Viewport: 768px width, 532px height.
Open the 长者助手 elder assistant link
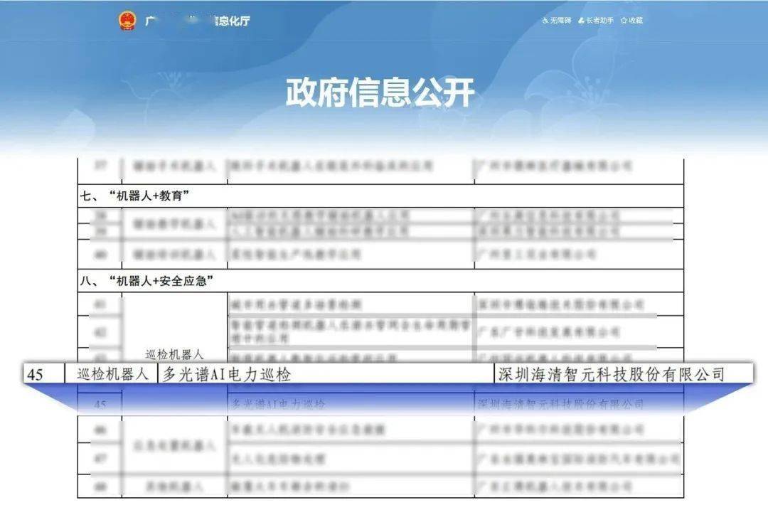click(x=596, y=21)
